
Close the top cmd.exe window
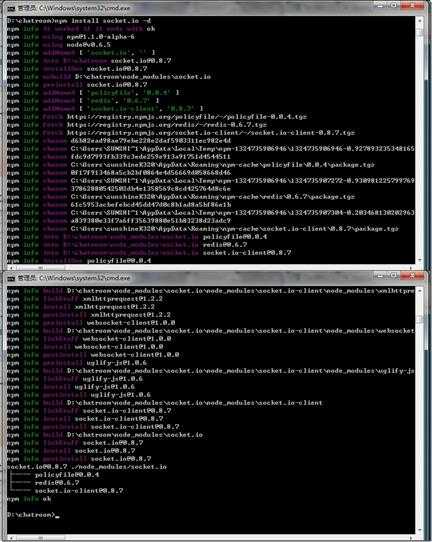tap(412, 6)
